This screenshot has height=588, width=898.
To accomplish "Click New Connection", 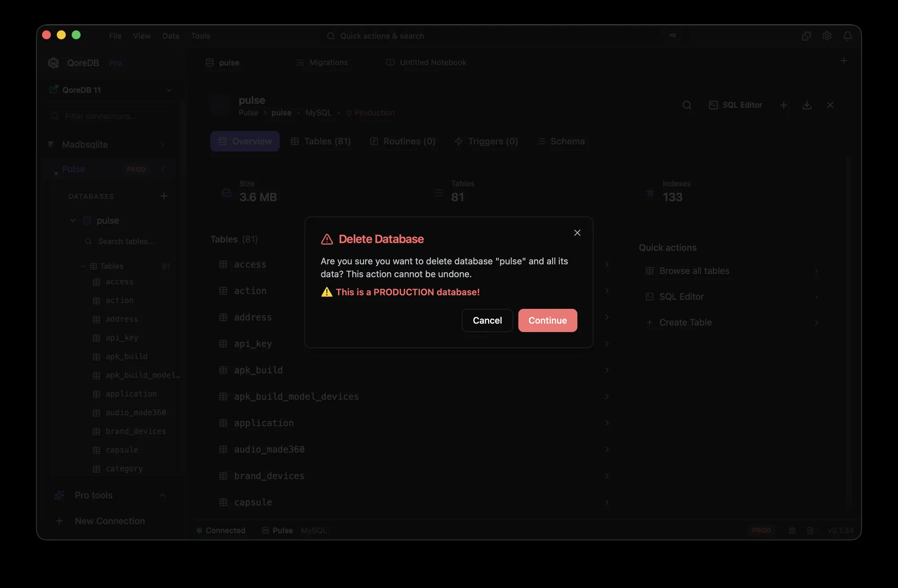I will (x=110, y=521).
